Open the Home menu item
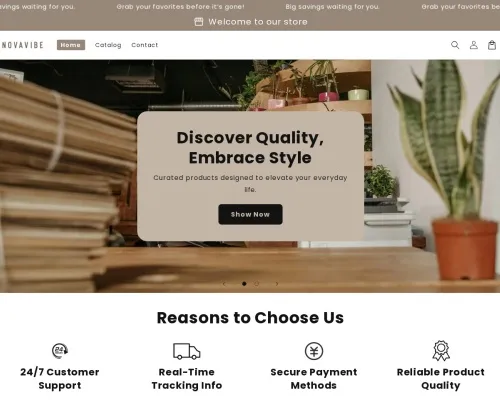Viewport: 500px width, 400px height. [x=71, y=45]
